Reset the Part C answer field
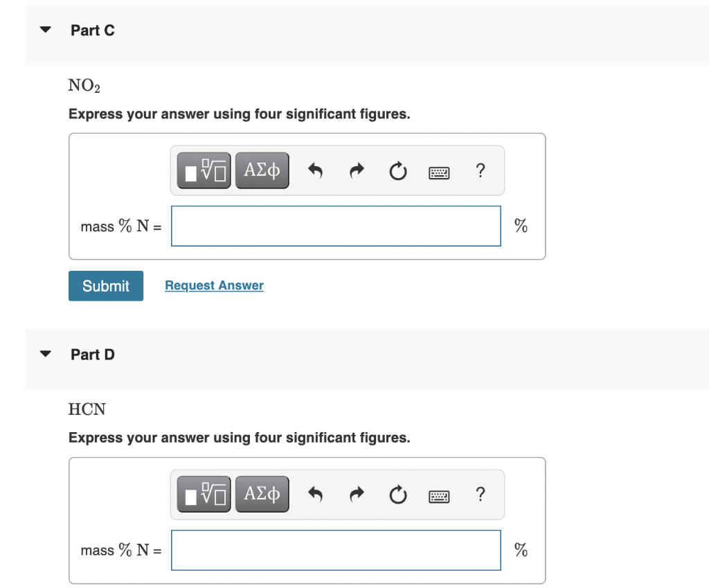The image size is (709, 588). point(397,170)
